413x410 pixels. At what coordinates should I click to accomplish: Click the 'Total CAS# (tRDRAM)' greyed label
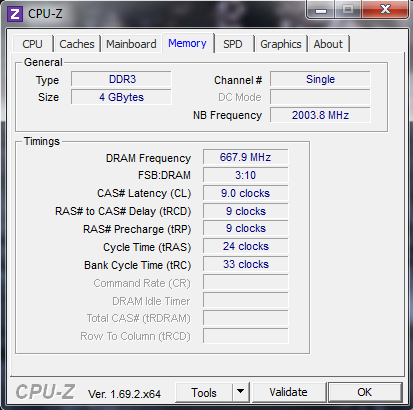(x=139, y=318)
